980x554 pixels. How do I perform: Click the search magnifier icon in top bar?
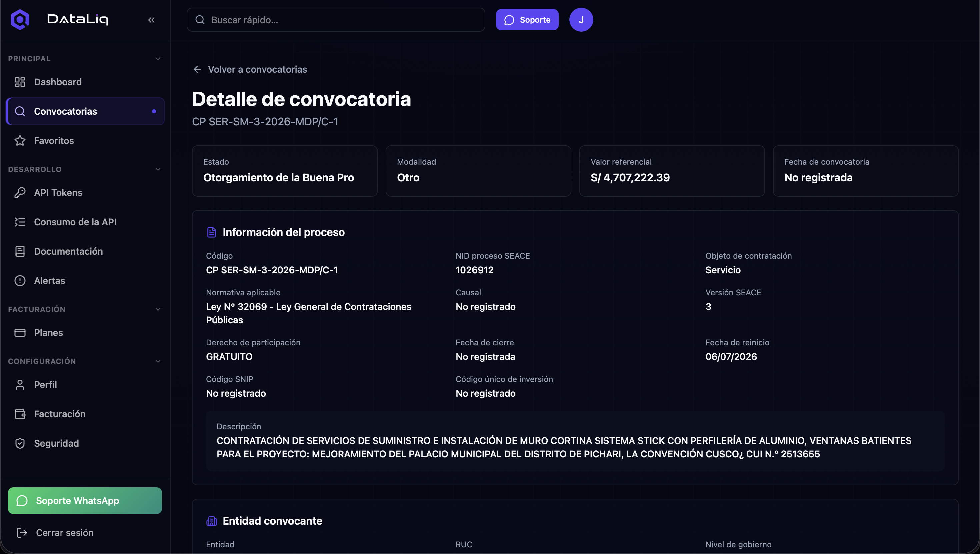pos(200,20)
